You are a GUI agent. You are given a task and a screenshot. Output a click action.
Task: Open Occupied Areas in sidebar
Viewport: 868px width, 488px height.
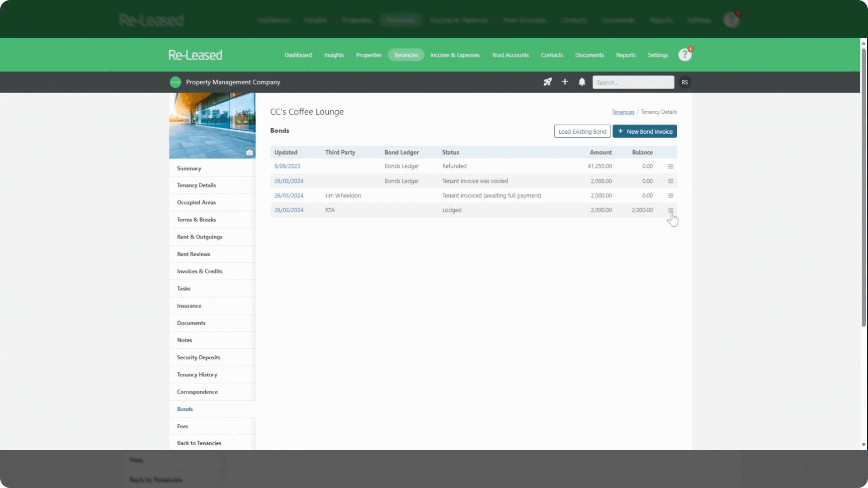point(212,202)
